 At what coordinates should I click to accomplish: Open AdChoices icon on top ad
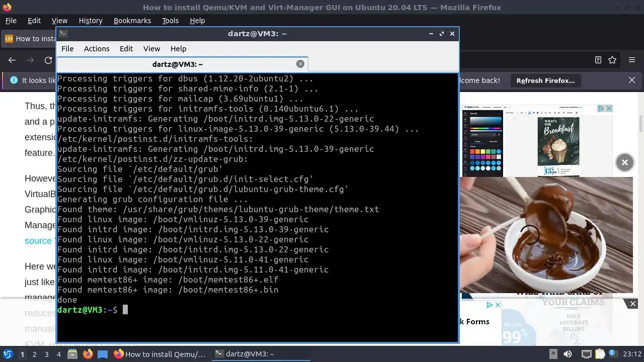pyautogui.click(x=601, y=109)
